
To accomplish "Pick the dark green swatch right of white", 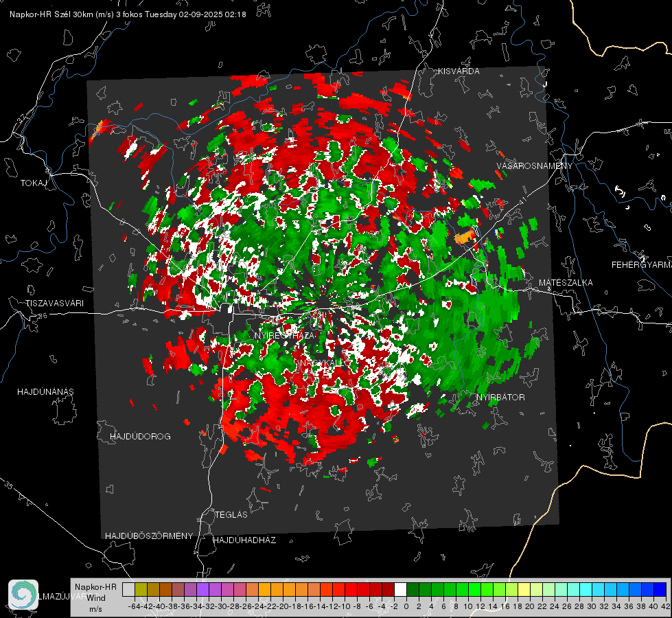I will coord(413,589).
